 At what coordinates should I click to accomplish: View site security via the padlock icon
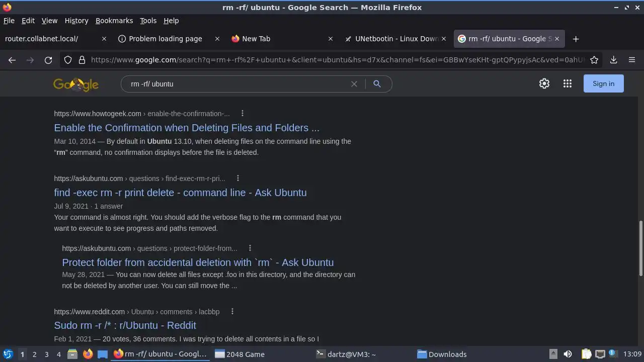click(82, 60)
